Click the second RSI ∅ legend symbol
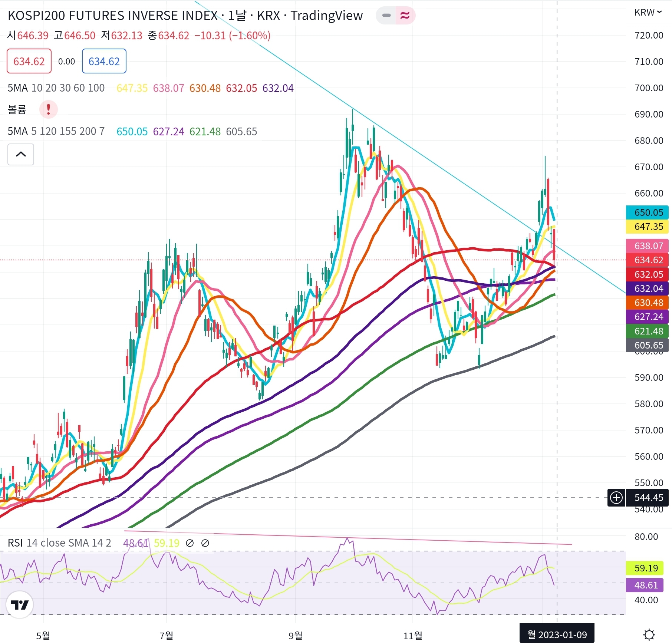 (x=205, y=543)
